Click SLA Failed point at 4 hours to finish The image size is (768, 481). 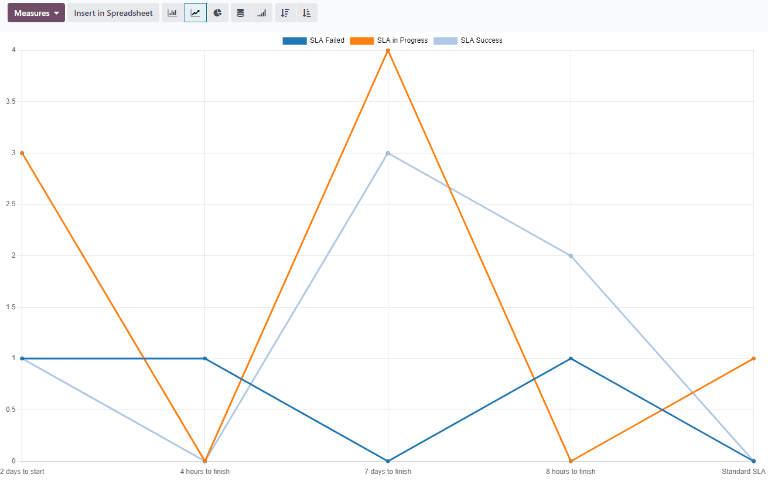point(204,358)
